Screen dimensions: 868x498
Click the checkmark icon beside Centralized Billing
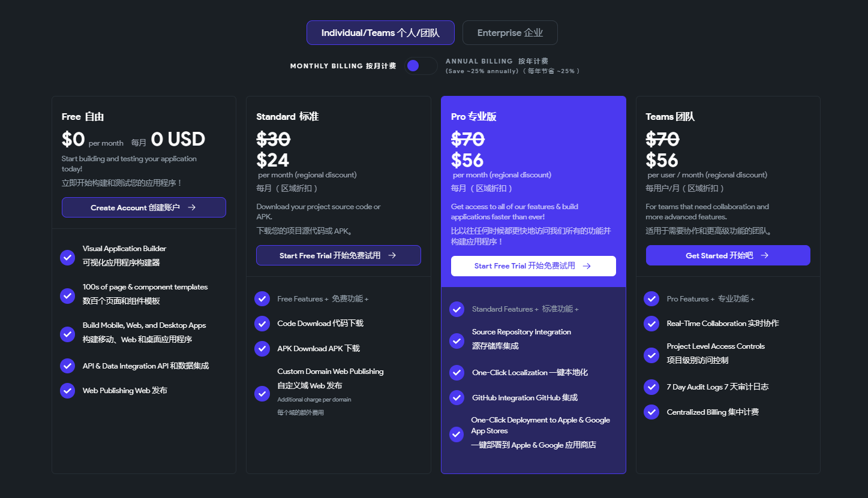[x=651, y=412]
